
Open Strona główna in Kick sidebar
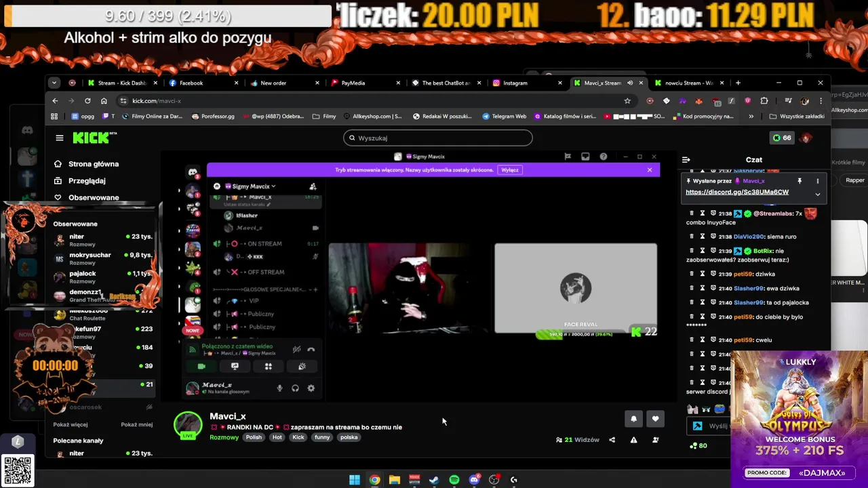pos(86,164)
